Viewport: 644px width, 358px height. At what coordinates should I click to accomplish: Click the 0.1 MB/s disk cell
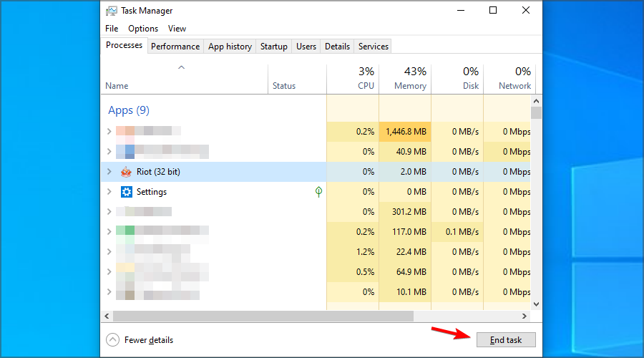click(457, 232)
